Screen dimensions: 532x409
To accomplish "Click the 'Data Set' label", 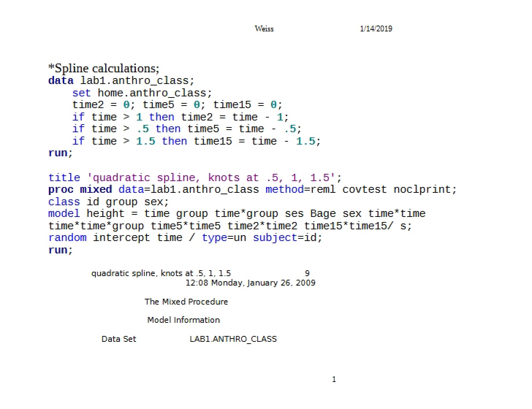I will 119,339.
